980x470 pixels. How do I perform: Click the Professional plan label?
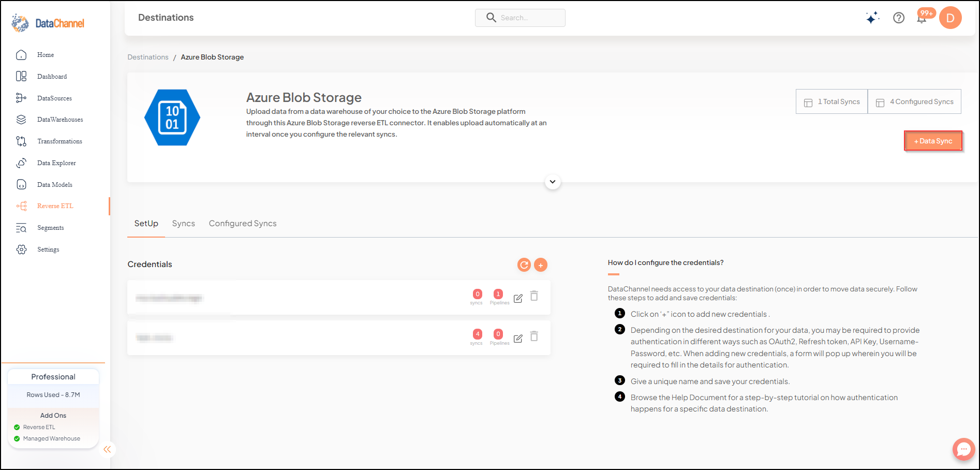[x=53, y=377]
